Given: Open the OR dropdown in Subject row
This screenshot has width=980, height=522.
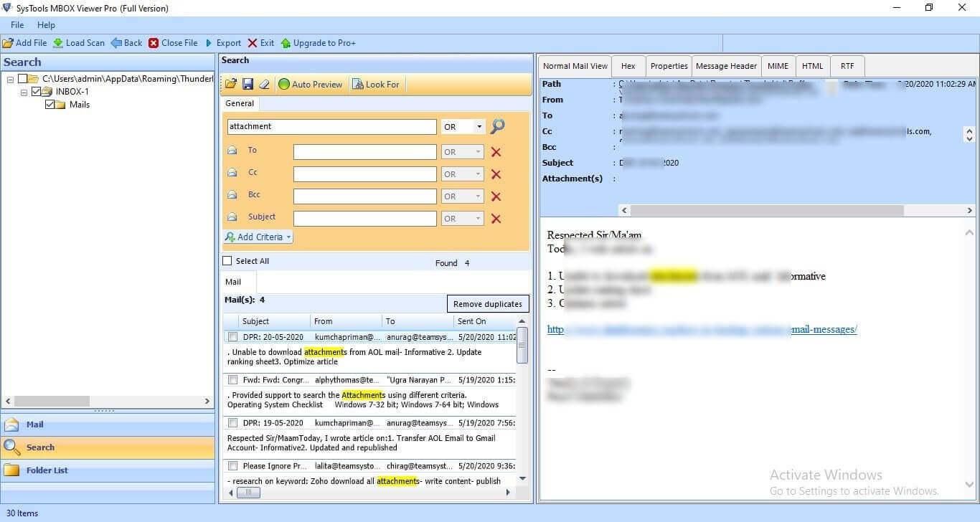Looking at the screenshot, I should point(463,219).
